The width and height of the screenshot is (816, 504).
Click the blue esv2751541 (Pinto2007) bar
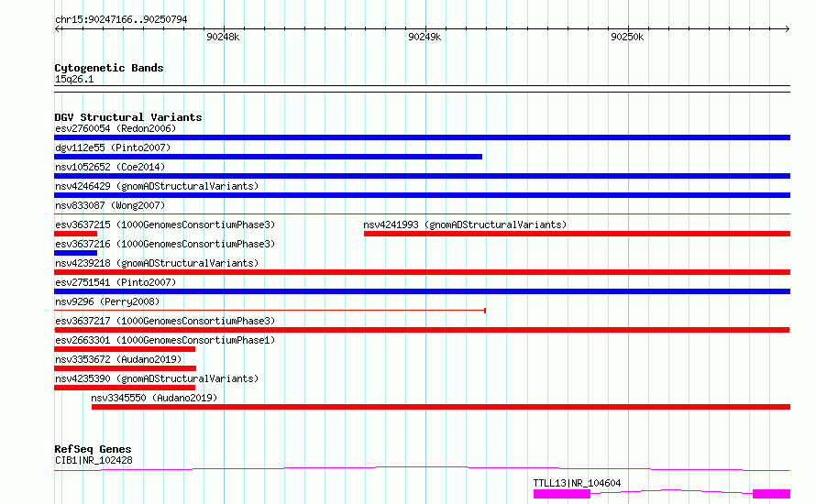422,291
